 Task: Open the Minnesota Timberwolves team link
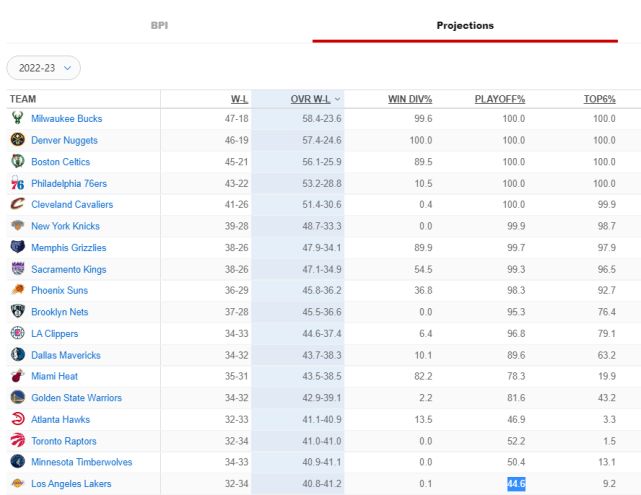click(82, 462)
